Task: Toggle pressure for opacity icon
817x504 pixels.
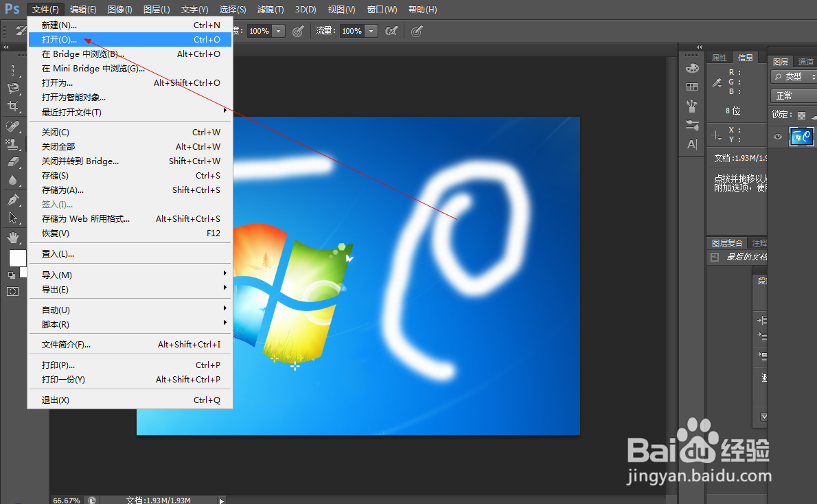Action: (x=298, y=32)
